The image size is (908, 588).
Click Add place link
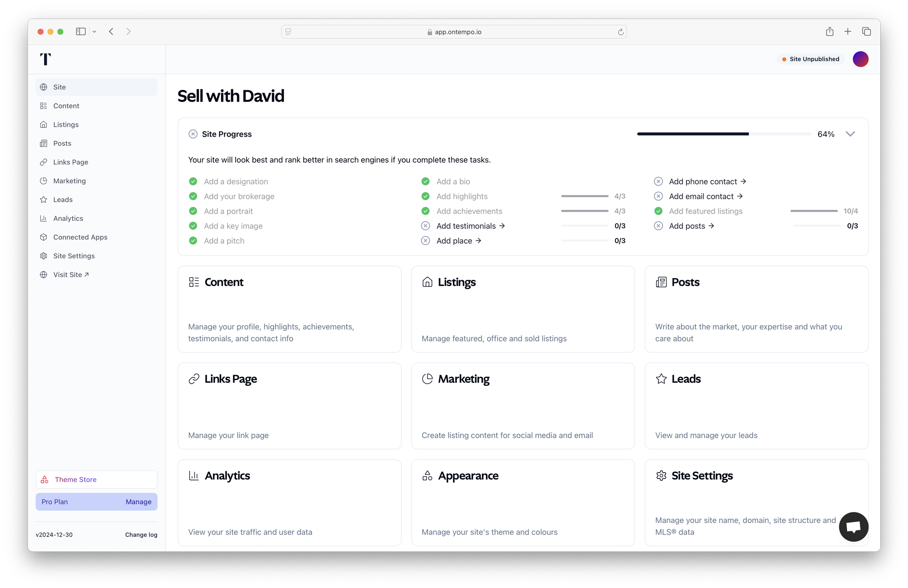pos(459,241)
